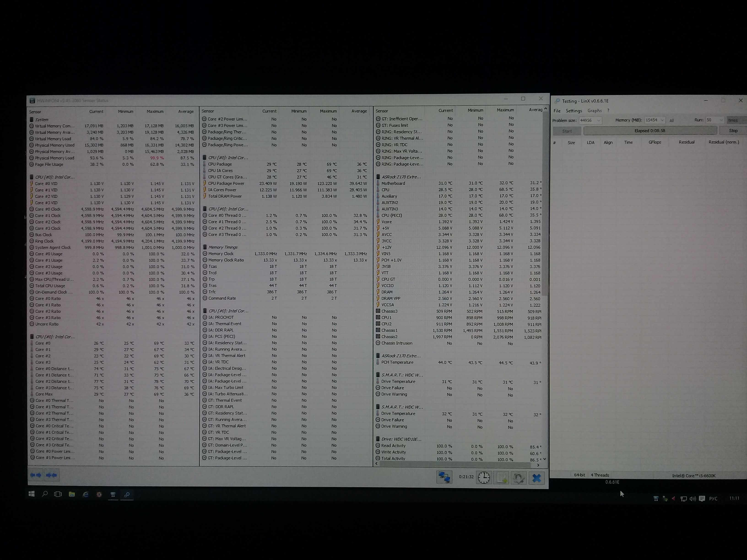This screenshot has height=560, width=747.
Task: Click the blue X close sensors icon
Action: pos(537,478)
